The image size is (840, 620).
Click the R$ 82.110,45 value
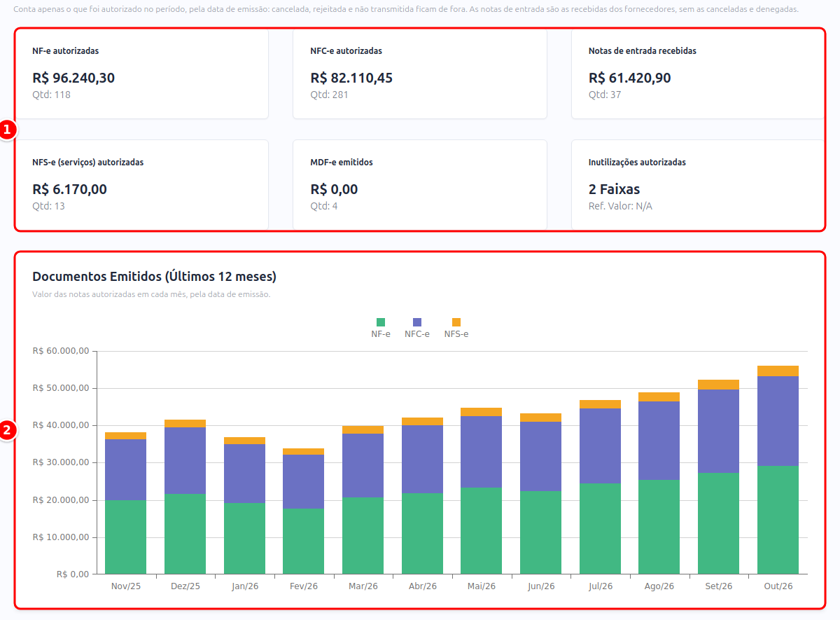(351, 78)
